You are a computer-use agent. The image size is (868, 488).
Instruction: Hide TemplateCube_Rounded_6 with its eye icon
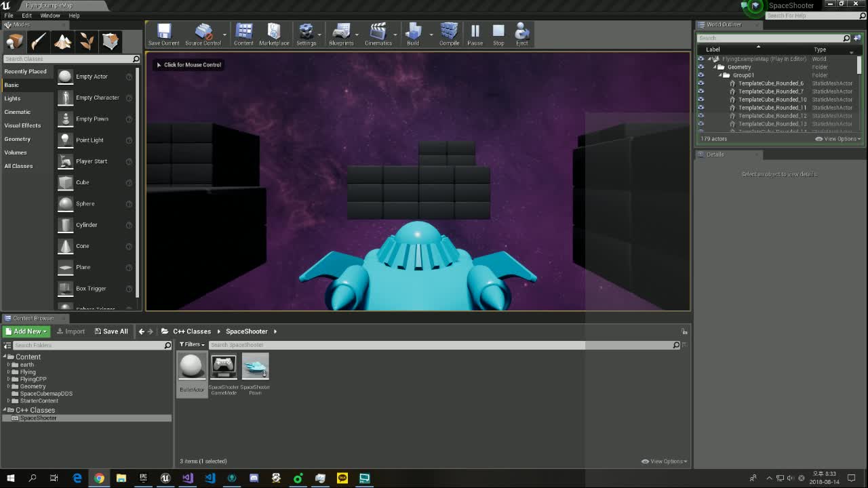click(701, 83)
